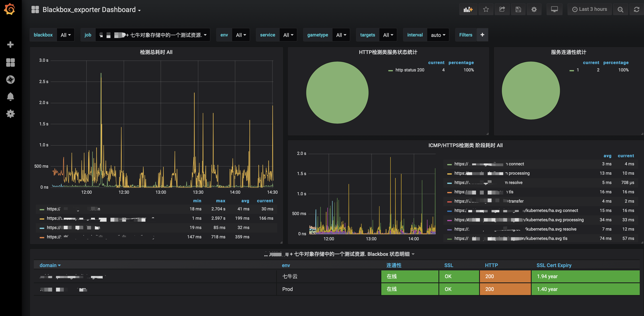Share the dashboard via share icon

click(502, 10)
